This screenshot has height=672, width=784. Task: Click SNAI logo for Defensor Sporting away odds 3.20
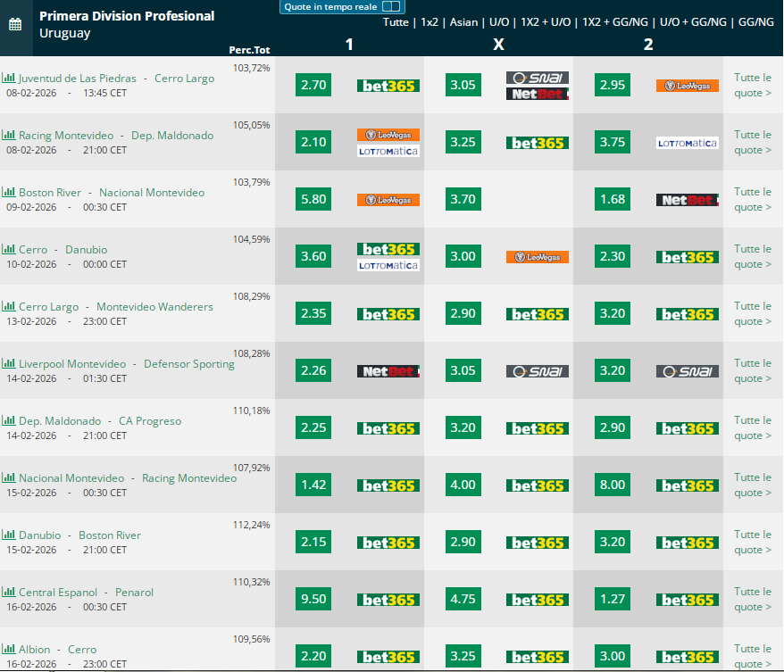pyautogui.click(x=687, y=371)
